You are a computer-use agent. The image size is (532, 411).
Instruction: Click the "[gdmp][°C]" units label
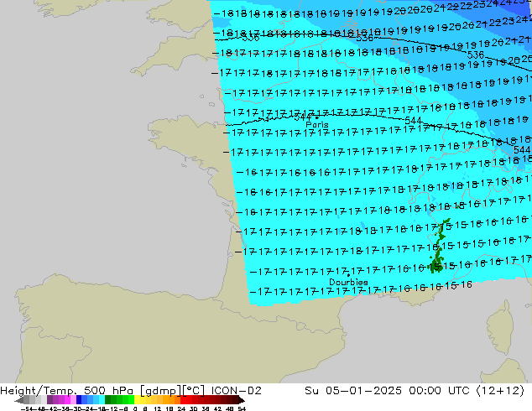pyautogui.click(x=172, y=391)
